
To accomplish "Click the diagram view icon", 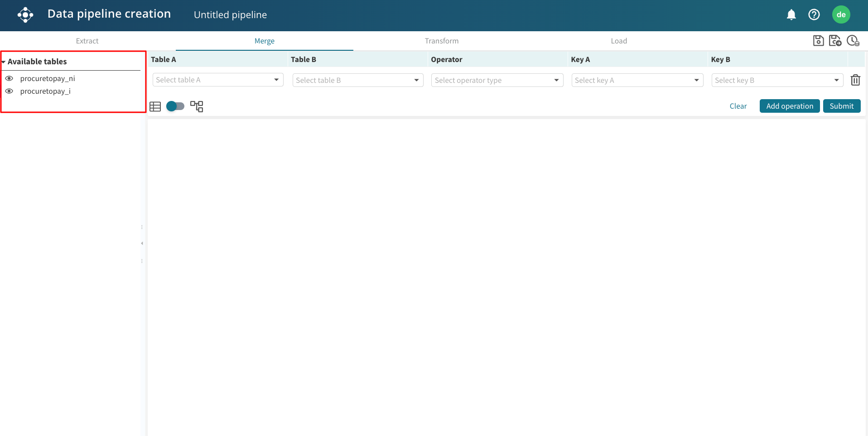I will (x=197, y=106).
